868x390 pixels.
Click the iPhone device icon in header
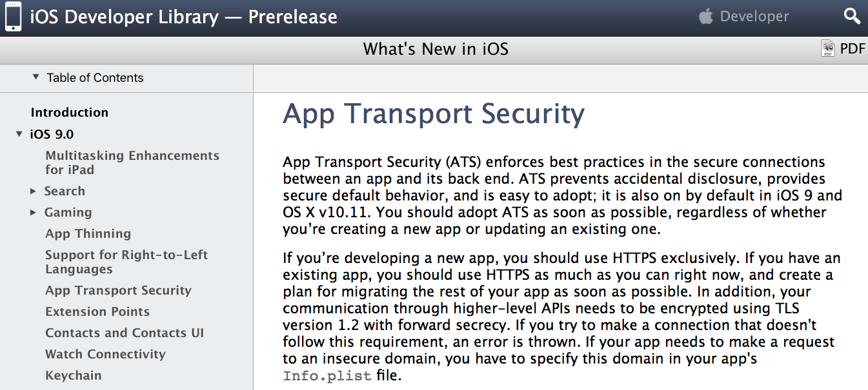[13, 17]
